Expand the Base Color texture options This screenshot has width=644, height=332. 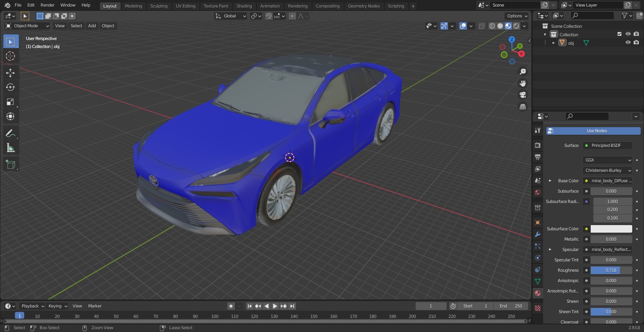coord(550,181)
